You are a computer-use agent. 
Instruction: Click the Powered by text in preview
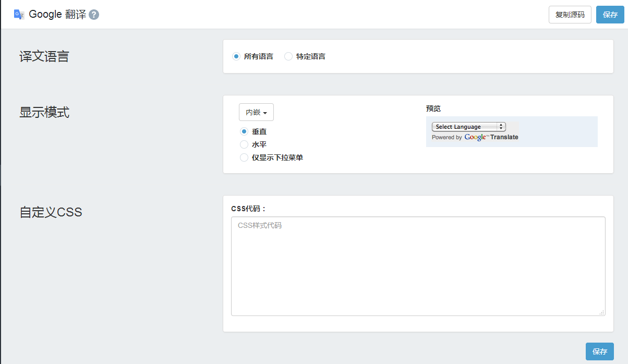446,137
